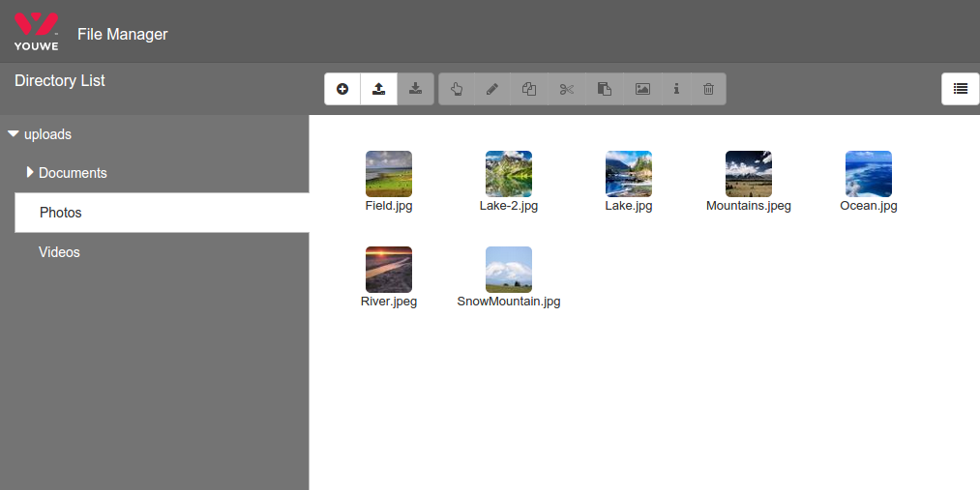Click the new folder plus icon
The image size is (980, 490).
[342, 89]
